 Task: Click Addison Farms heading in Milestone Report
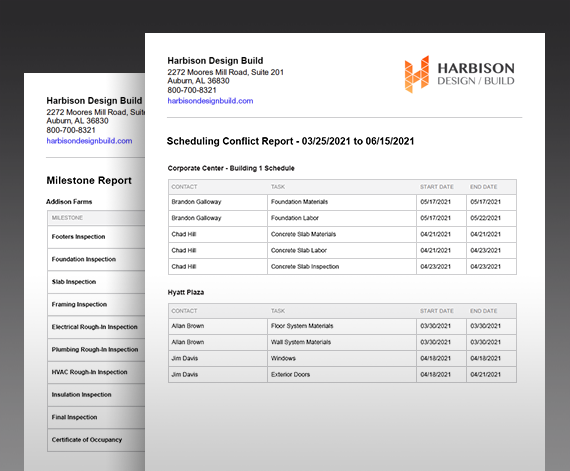(69, 202)
